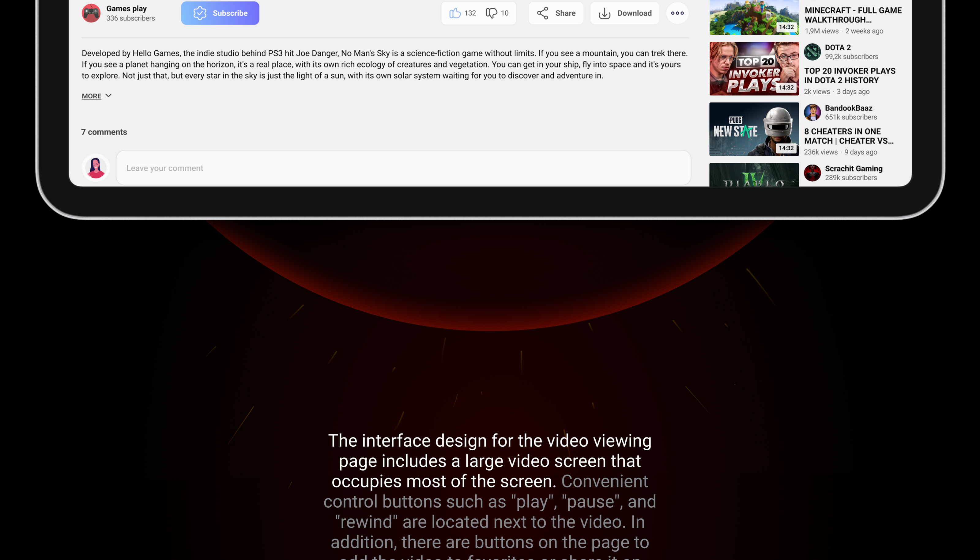This screenshot has height=560, width=980.
Task: Click the user avatar beside the comment box
Action: coord(96,168)
